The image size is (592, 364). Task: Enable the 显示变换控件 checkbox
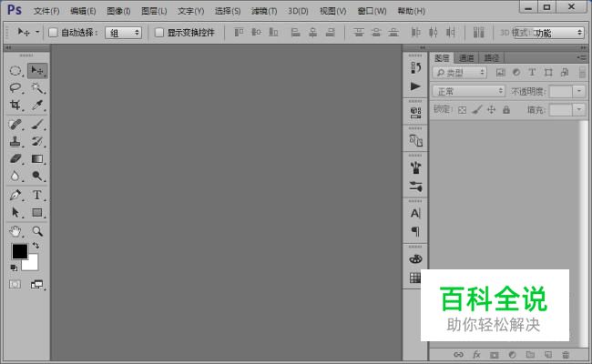[159, 33]
